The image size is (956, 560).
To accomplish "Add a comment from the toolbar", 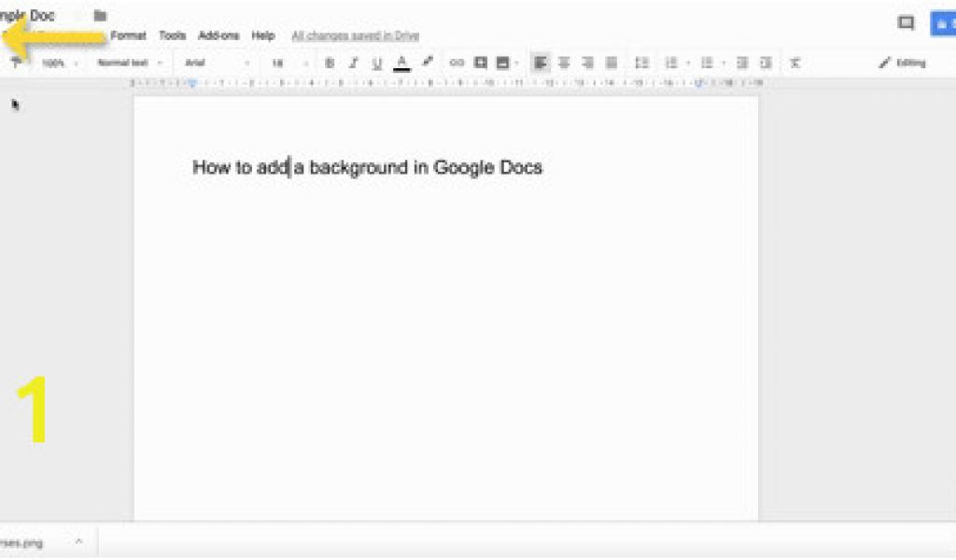I will pyautogui.click(x=481, y=63).
